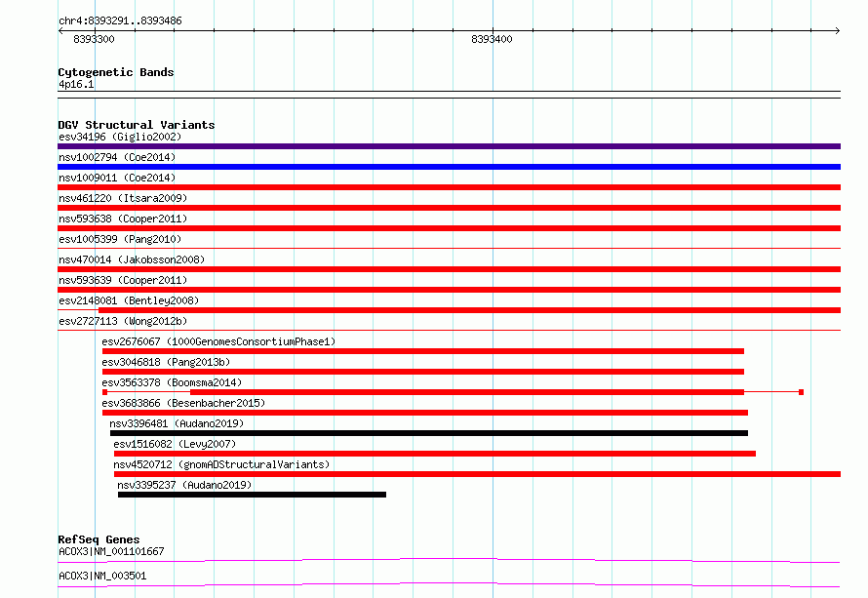Open nsv470014 (Jakobsson2008) label
This screenshot has height=598, width=868.
132,259
